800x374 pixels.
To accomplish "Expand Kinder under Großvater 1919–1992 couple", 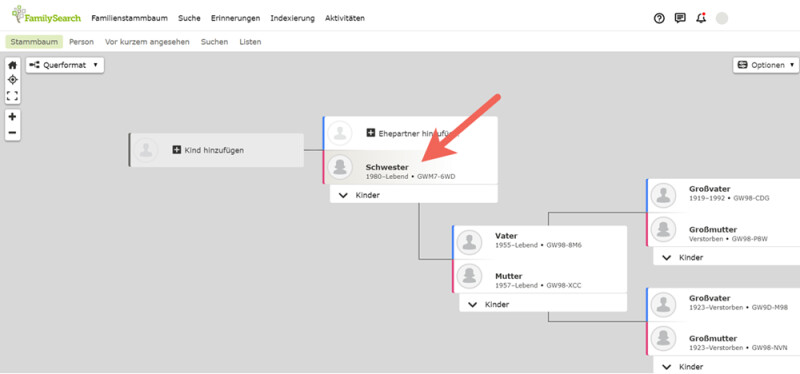I will [727, 258].
